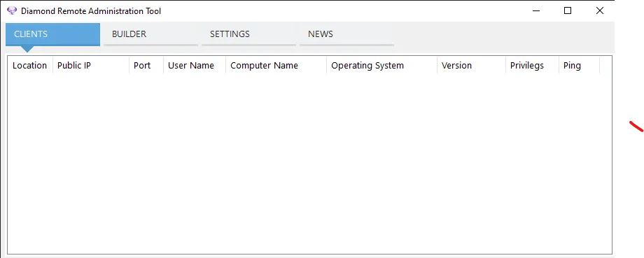This screenshot has width=644, height=258.
Task: Go to the SETTINGS tab
Action: (x=248, y=34)
